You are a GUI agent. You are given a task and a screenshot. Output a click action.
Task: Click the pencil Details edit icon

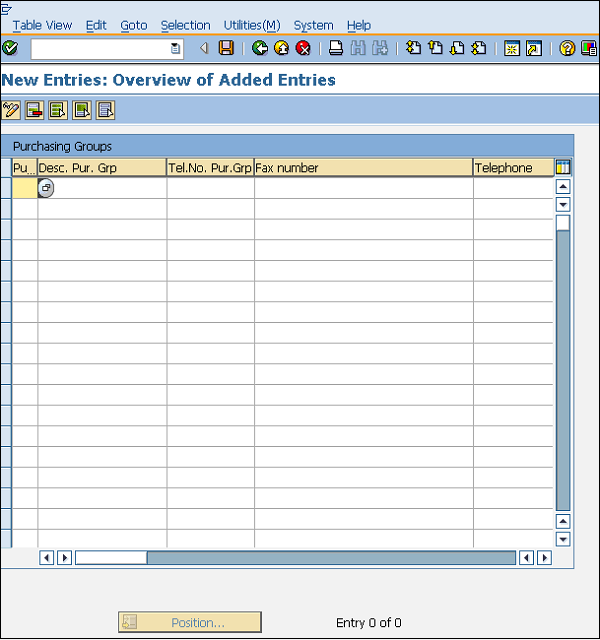coord(11,110)
